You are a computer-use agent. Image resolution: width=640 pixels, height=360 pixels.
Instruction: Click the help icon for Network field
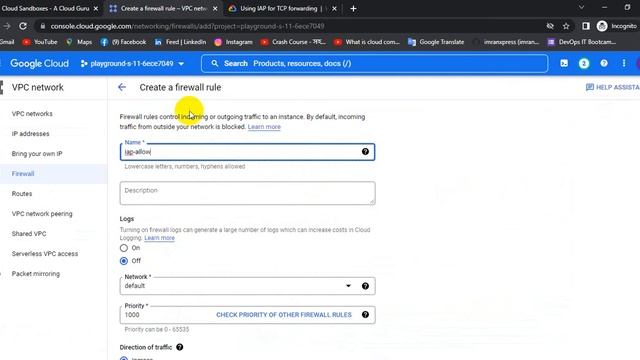[365, 286]
